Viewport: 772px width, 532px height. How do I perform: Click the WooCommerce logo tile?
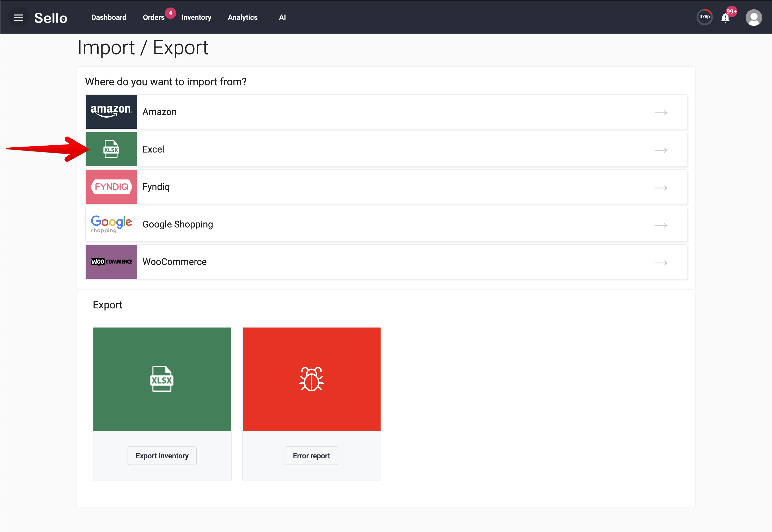point(112,262)
